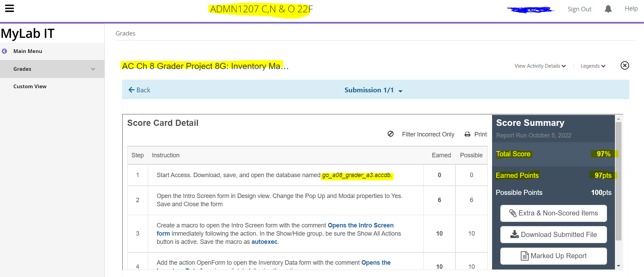Click the paperclip icon on Extra items
The image size is (644, 277).
pyautogui.click(x=513, y=213)
